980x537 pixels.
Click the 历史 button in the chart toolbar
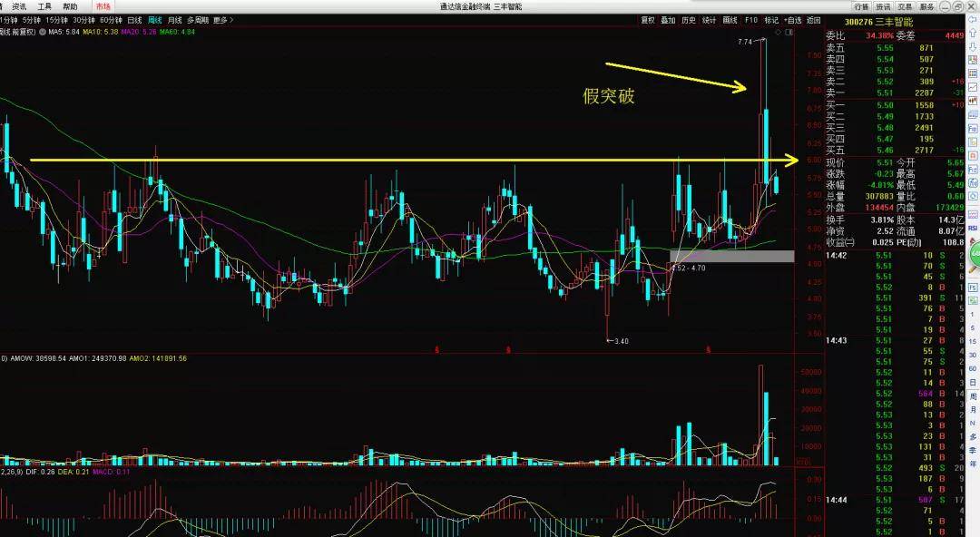688,20
